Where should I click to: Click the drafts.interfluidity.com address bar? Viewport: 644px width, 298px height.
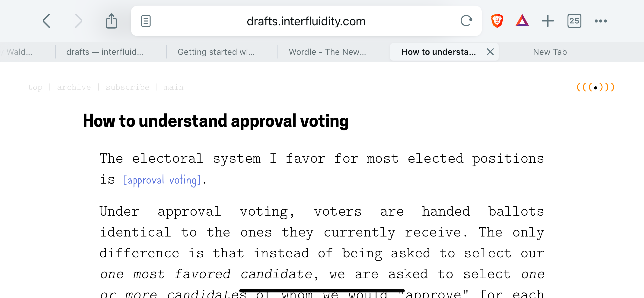(306, 21)
